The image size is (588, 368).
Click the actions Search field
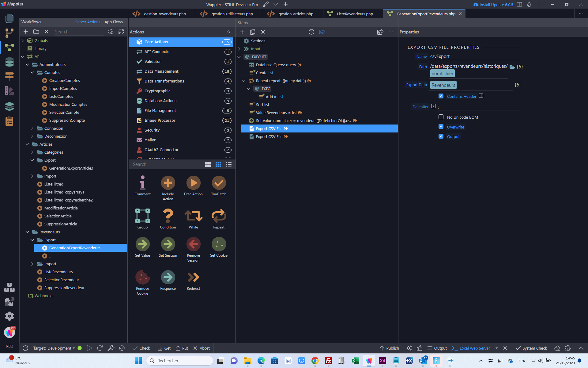coord(167,164)
